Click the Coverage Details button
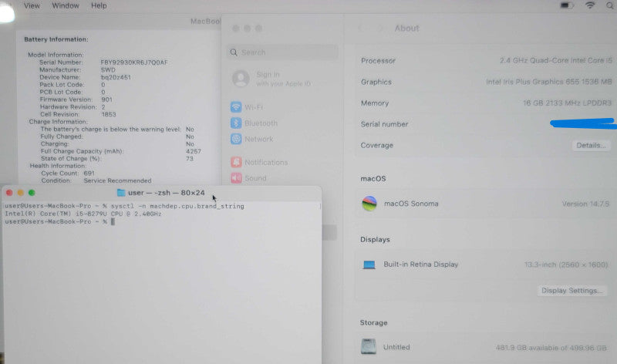 590,145
